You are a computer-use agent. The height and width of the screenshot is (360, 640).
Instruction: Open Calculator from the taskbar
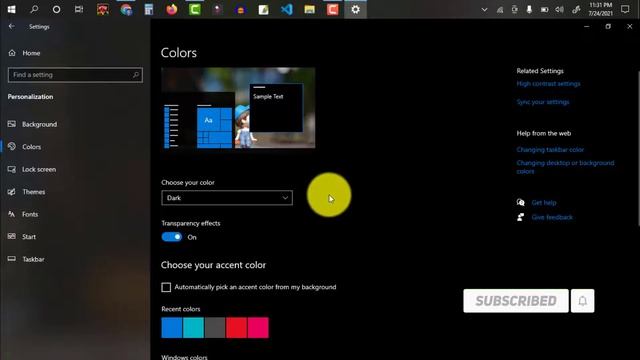149,9
